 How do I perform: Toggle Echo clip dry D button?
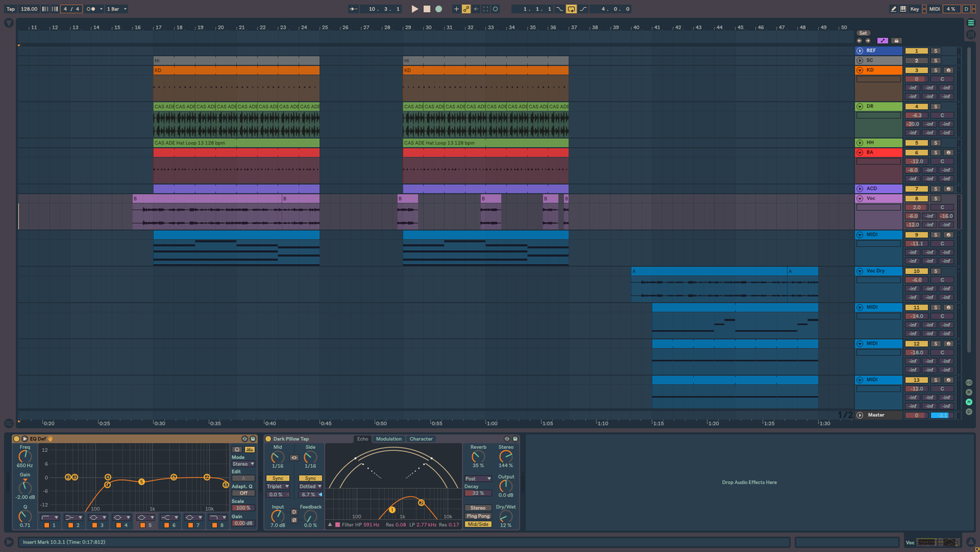(x=295, y=512)
